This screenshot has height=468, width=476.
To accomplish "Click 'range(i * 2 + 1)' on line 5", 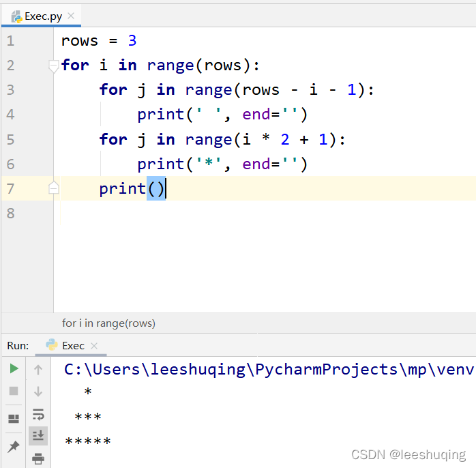I will click(261, 140).
